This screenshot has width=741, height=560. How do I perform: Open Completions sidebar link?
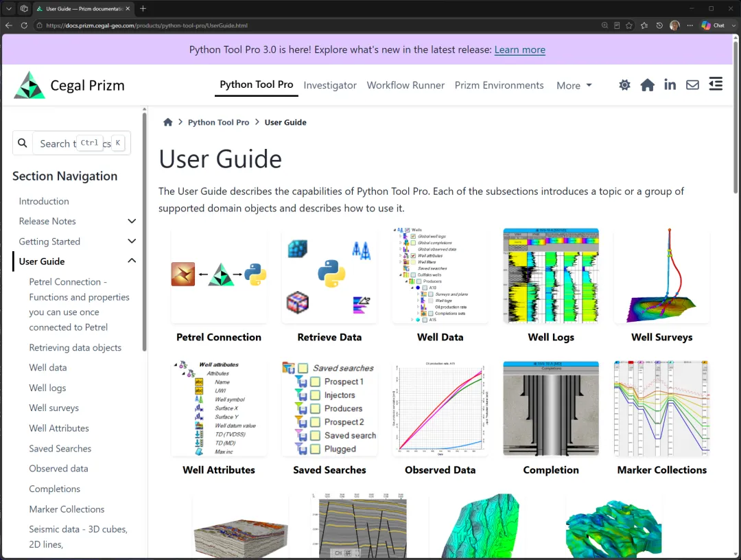54,489
